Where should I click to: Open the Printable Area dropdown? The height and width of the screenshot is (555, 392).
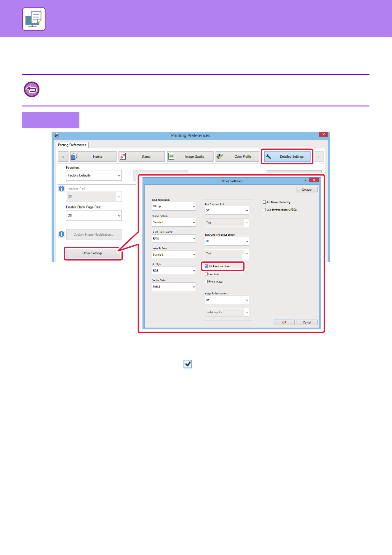click(x=174, y=255)
